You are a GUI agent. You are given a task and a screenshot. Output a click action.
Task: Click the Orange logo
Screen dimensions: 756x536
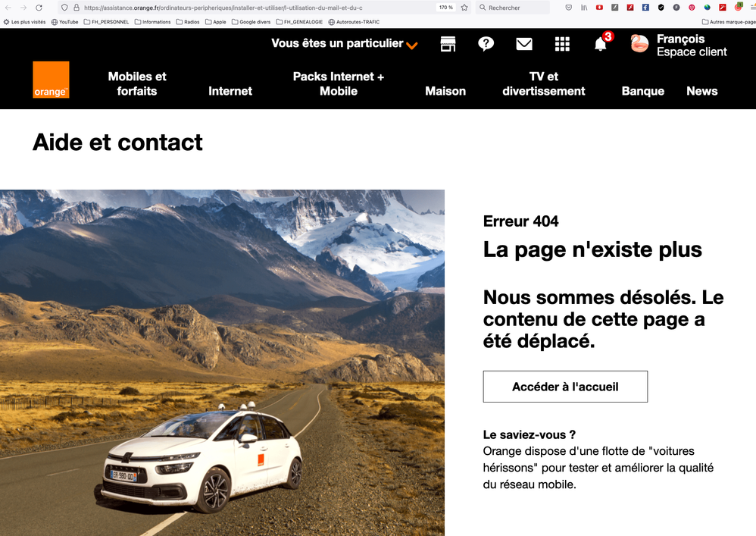(x=51, y=80)
